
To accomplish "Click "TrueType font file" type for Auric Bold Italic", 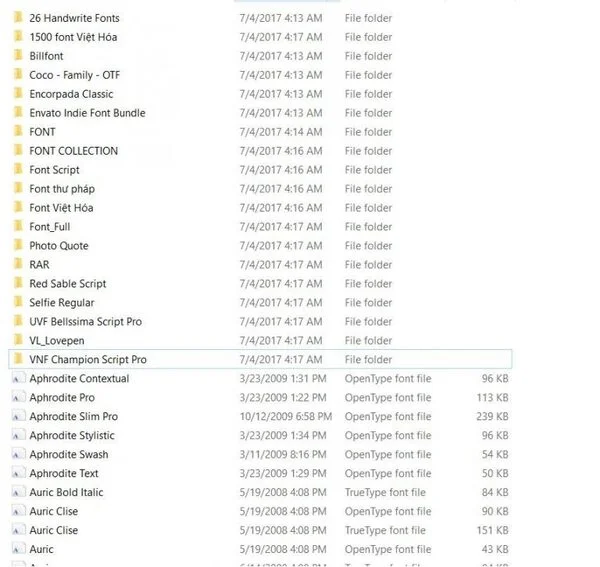I will pyautogui.click(x=385, y=492).
